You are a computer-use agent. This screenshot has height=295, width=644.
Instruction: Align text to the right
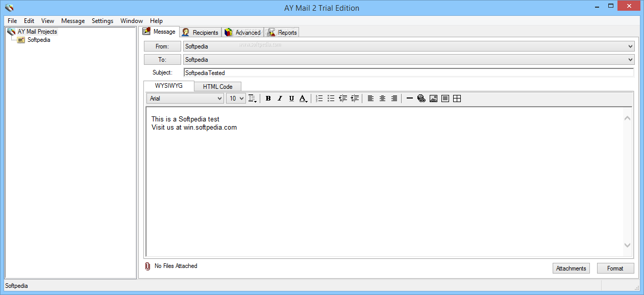394,99
